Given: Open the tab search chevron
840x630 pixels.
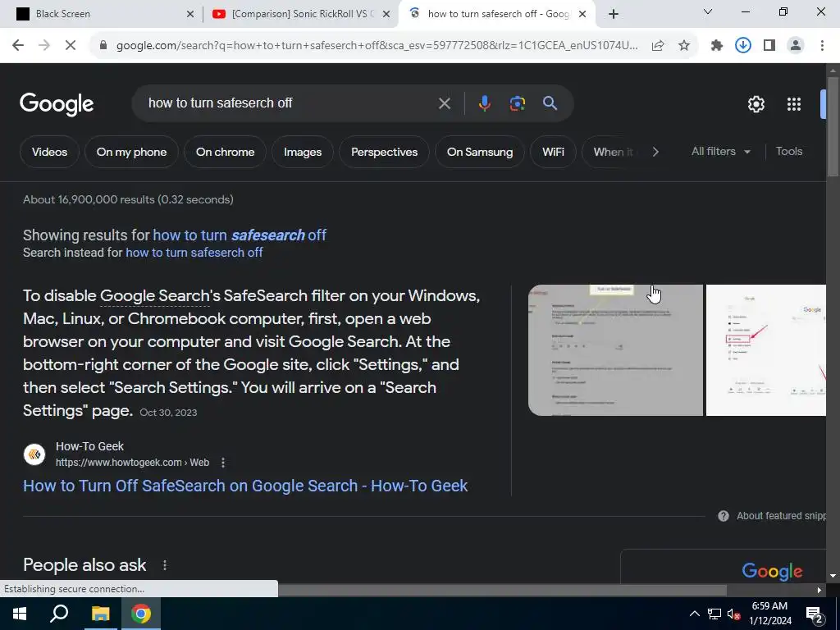Looking at the screenshot, I should (708, 11).
